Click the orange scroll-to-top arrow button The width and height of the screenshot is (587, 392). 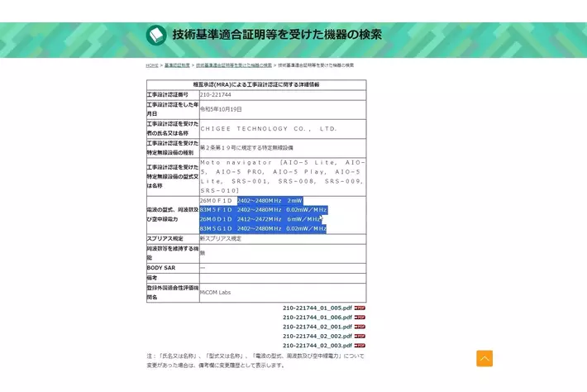point(484,358)
